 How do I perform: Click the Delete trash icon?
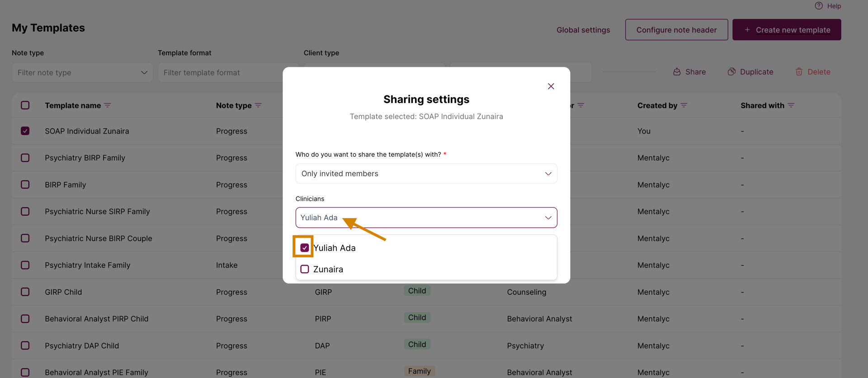[799, 72]
